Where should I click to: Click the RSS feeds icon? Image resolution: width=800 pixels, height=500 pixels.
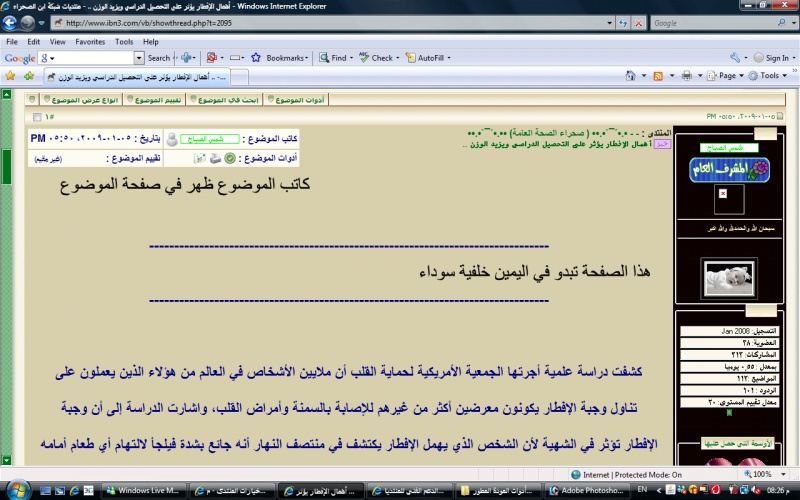pos(658,75)
